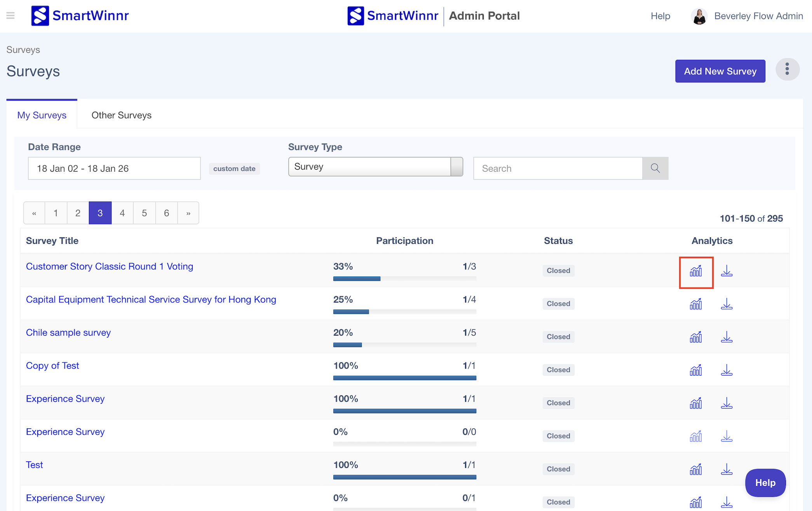Image resolution: width=812 pixels, height=511 pixels.
Task: Expand the Survey Type dropdown
Action: pyautogui.click(x=375, y=167)
